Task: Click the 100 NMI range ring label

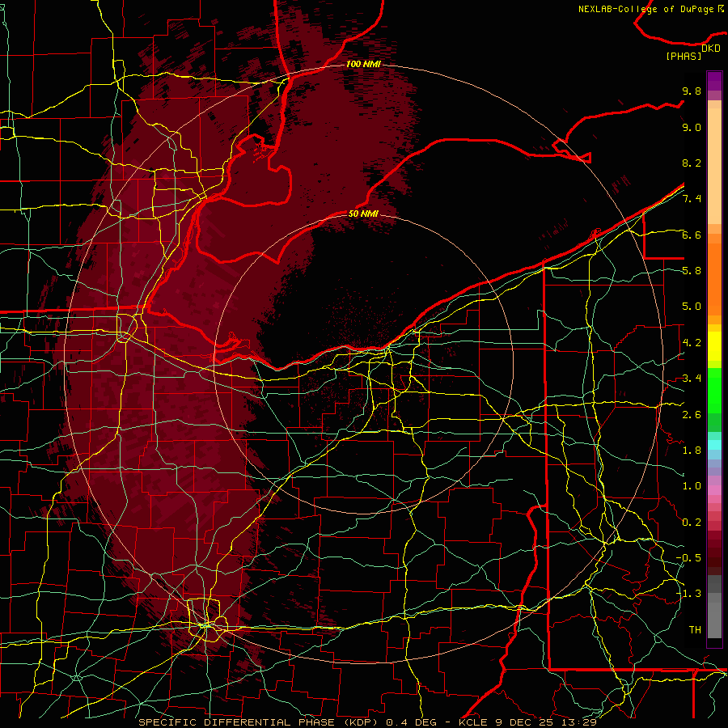Action: click(x=363, y=64)
